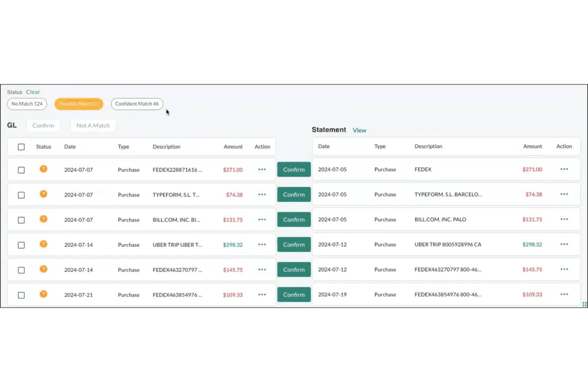This screenshot has height=392, width=588.
Task: Open the GL action menu for the TYPEFORM $74.38 row
Action: click(x=262, y=195)
